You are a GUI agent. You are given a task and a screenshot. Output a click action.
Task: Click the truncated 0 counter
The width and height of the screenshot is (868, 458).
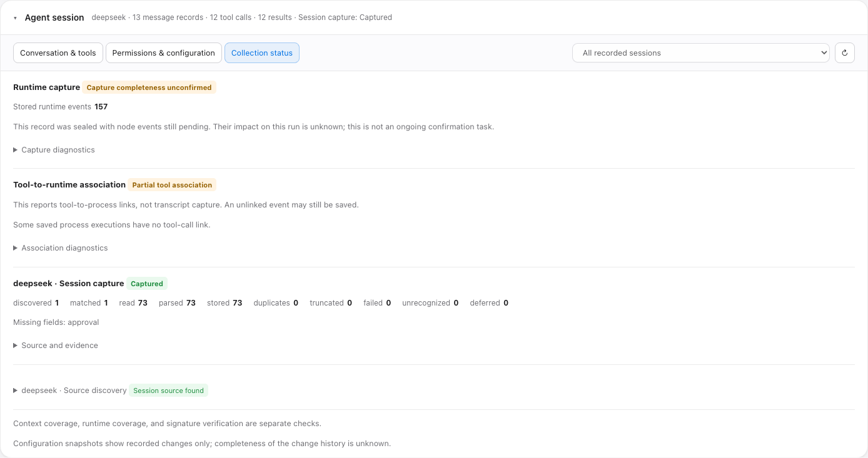coord(331,303)
